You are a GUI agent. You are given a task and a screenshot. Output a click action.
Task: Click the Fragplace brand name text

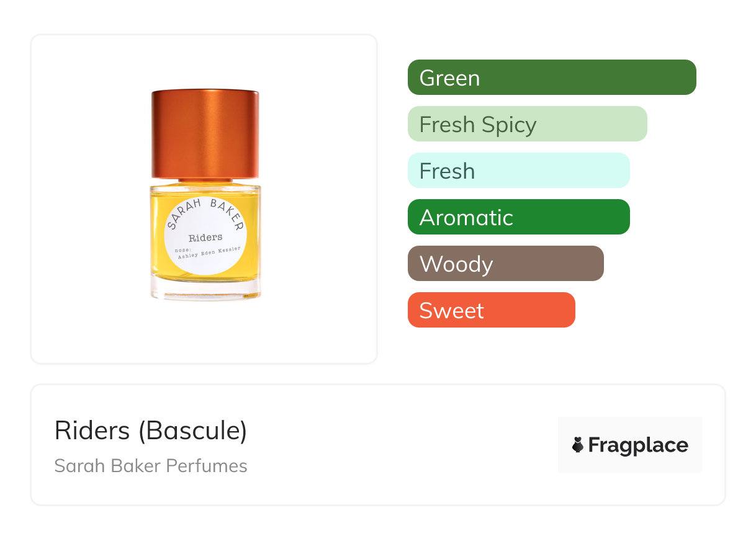[638, 445]
